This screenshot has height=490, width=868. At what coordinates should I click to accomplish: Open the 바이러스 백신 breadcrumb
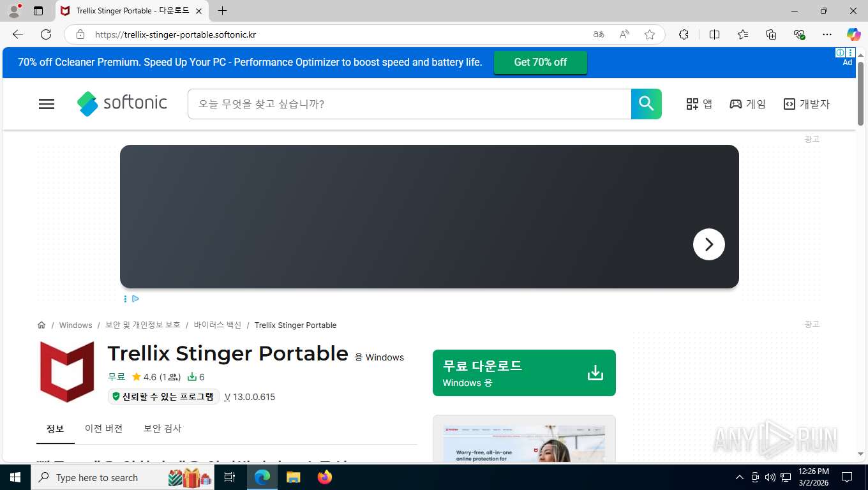(x=218, y=325)
